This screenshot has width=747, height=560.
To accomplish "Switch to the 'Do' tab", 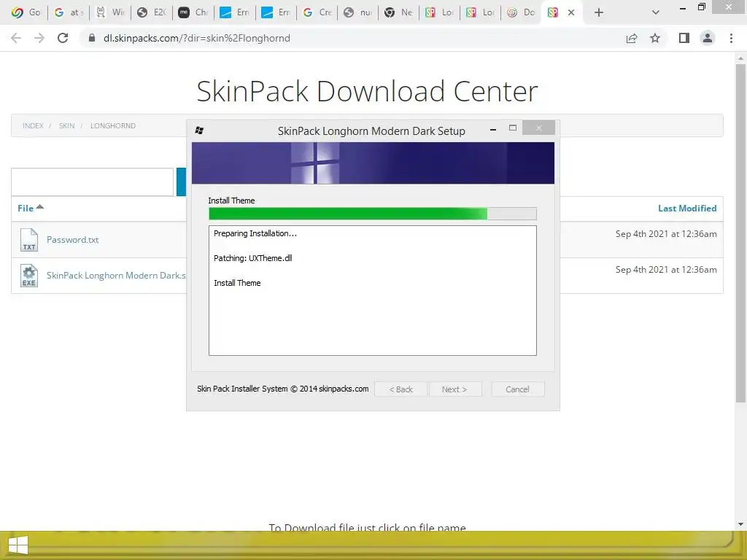I will (522, 12).
